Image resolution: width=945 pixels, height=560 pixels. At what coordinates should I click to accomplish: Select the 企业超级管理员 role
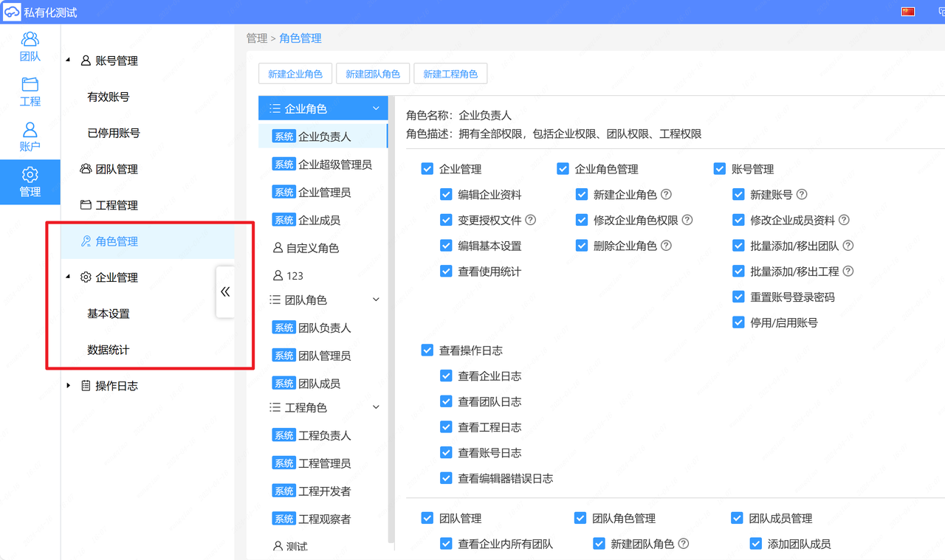pos(323,165)
